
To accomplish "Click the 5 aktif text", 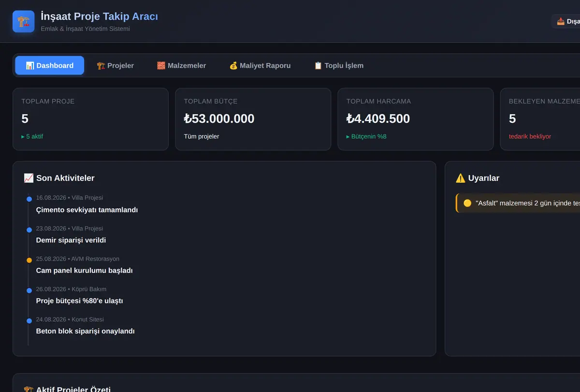I will [x=32, y=136].
